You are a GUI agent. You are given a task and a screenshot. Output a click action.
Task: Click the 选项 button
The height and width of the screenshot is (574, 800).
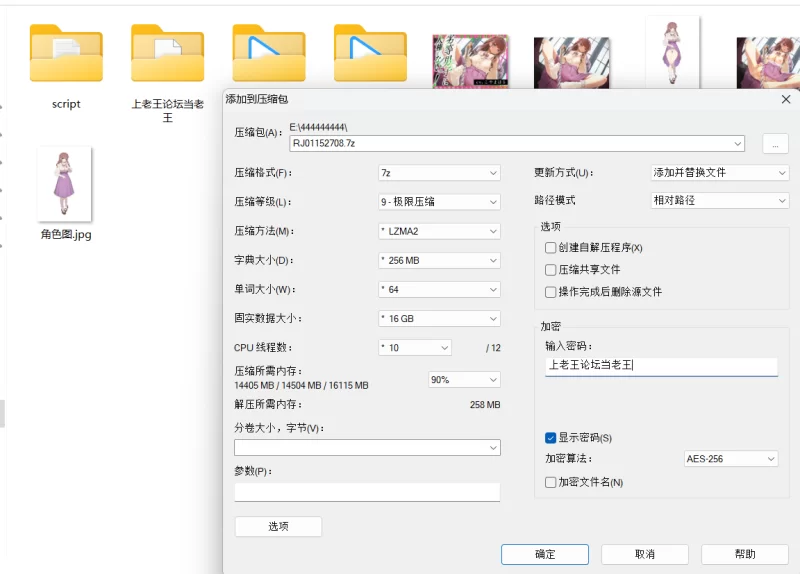tap(278, 527)
